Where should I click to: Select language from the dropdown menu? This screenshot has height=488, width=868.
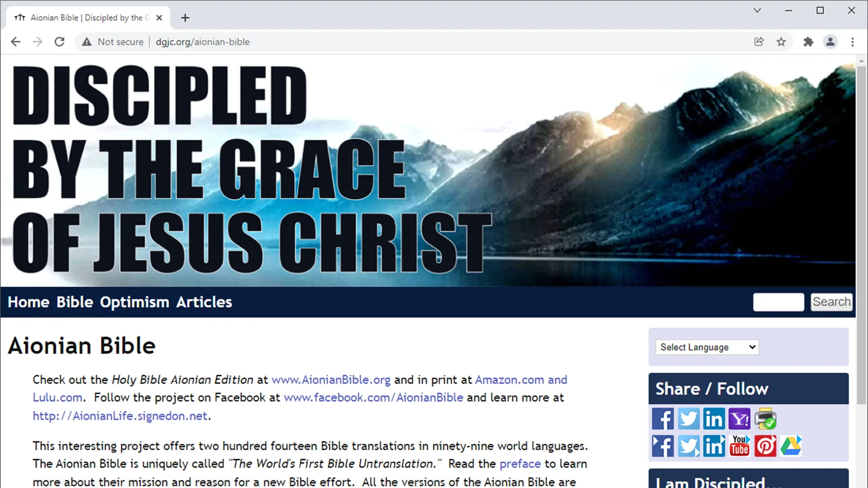tap(707, 347)
